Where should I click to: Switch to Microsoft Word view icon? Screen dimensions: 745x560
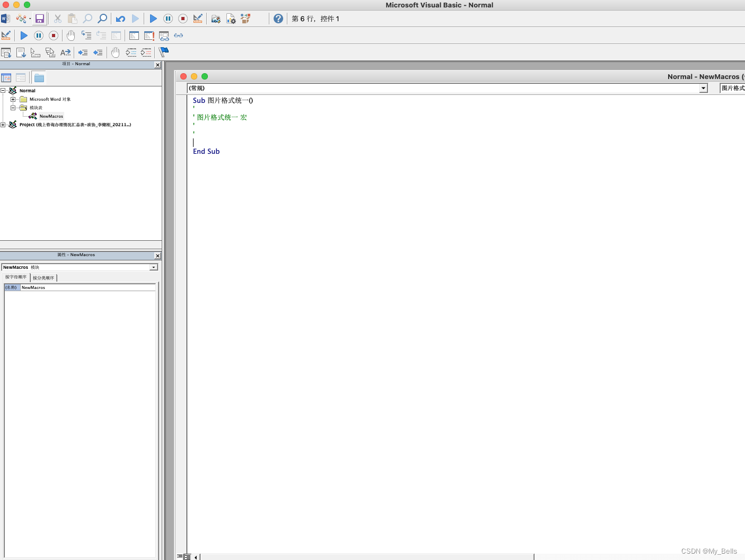pos(5,19)
